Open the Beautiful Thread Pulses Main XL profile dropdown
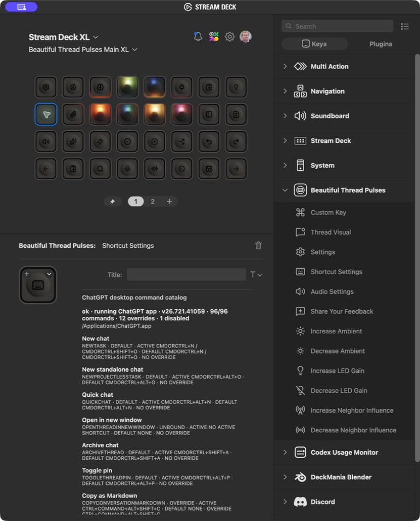This screenshot has height=521, width=420. tap(83, 49)
